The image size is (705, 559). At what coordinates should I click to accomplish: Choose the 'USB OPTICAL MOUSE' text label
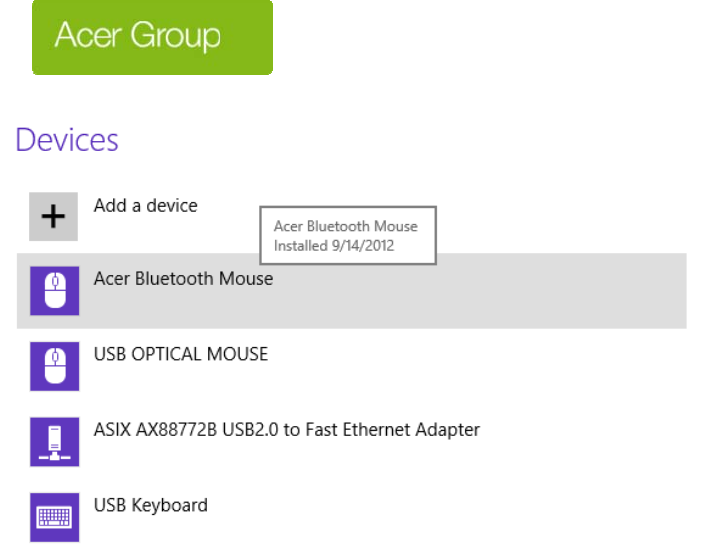point(181,354)
